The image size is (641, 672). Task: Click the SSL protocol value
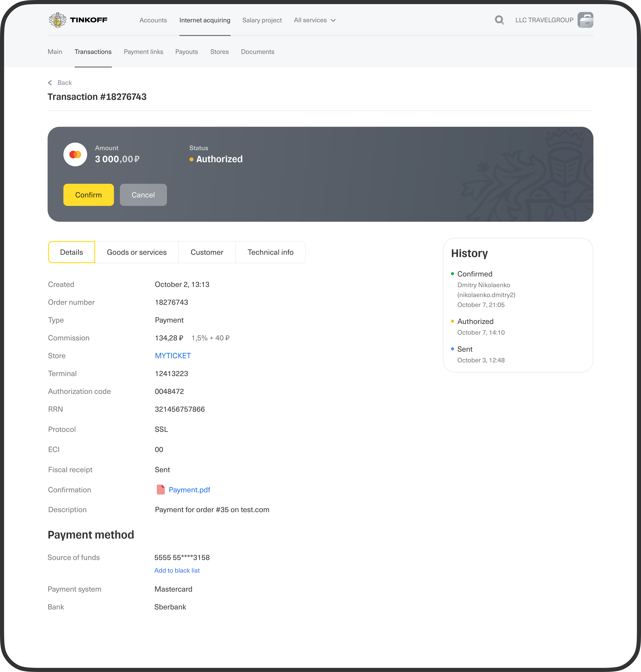tap(161, 429)
